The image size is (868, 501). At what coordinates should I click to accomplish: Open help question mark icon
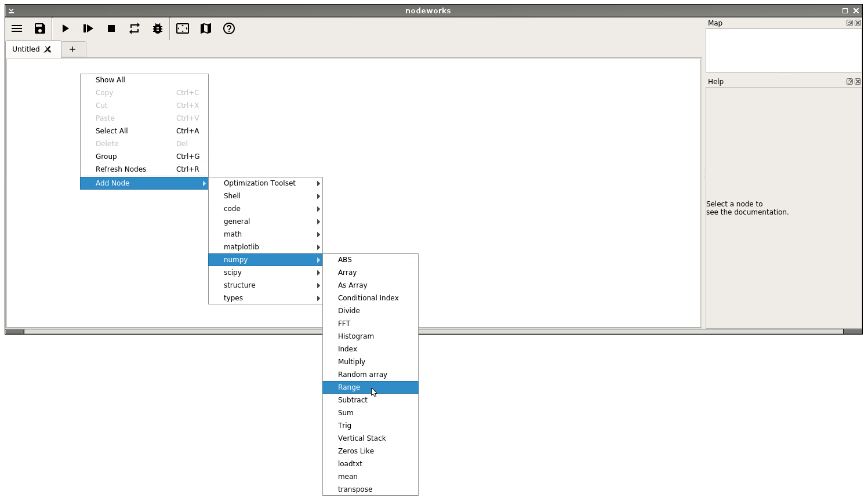229,28
